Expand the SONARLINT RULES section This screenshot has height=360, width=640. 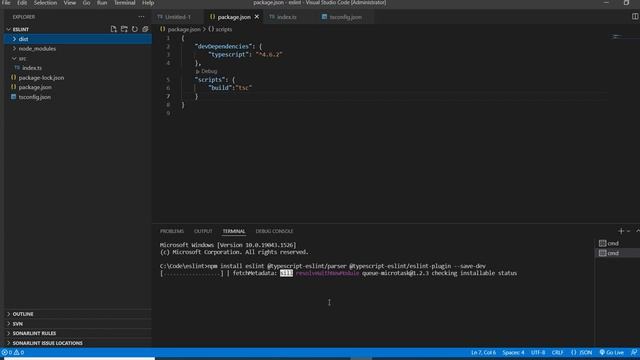78,333
